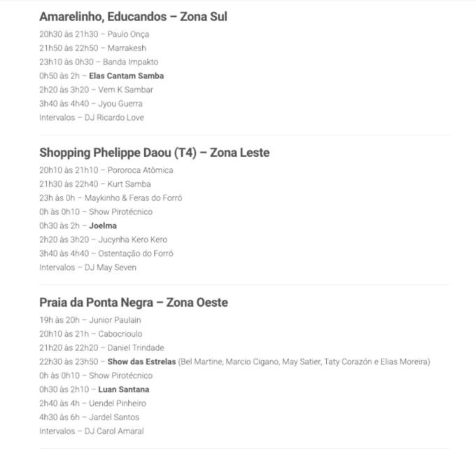The width and height of the screenshot is (476, 449).
Task: Click the Pororoca Atômica schedule line
Action: [x=106, y=170]
